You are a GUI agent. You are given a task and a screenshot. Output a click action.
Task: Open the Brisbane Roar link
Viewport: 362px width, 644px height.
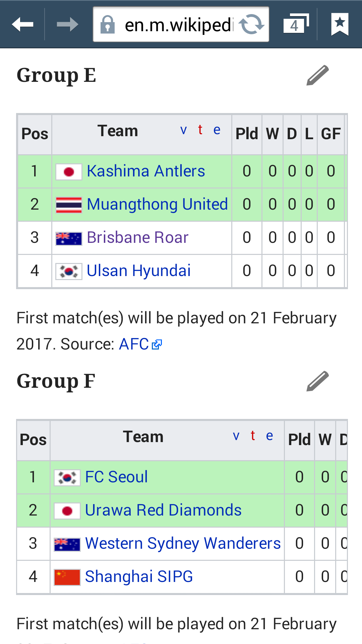point(137,237)
